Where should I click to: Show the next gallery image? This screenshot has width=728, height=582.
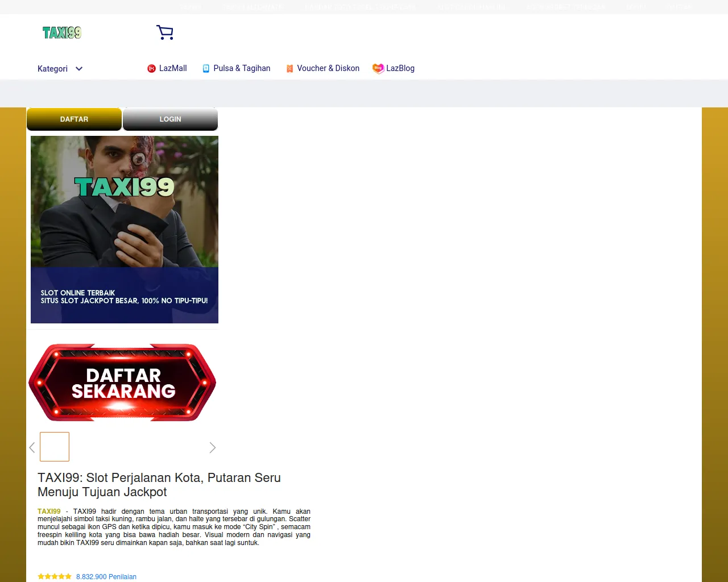pyautogui.click(x=213, y=448)
